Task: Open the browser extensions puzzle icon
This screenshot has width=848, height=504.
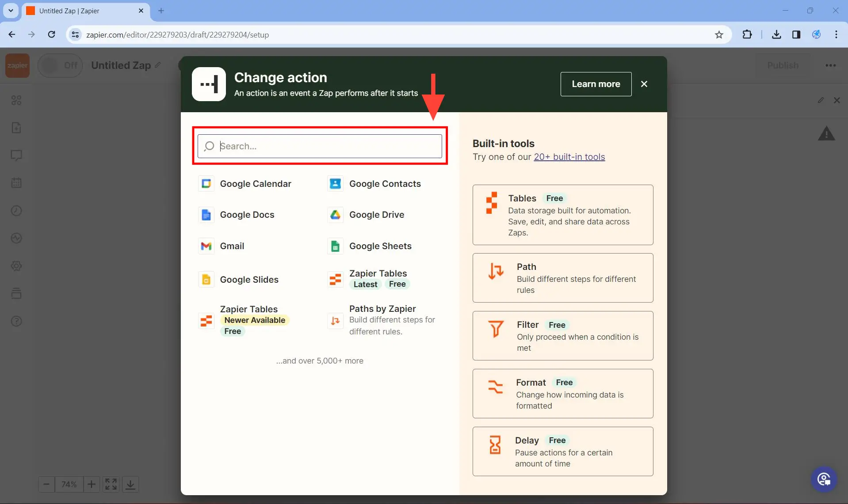Action: 747,34
